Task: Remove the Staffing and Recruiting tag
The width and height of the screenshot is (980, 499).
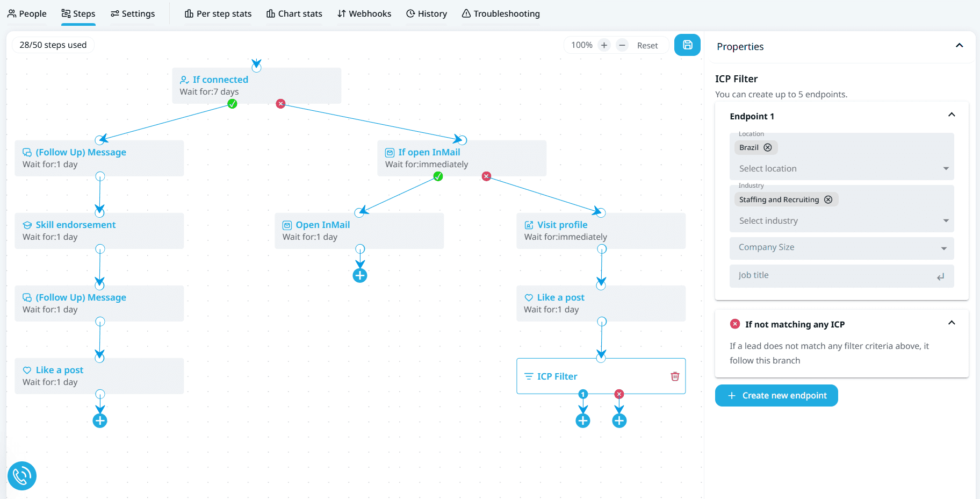Action: tap(828, 199)
